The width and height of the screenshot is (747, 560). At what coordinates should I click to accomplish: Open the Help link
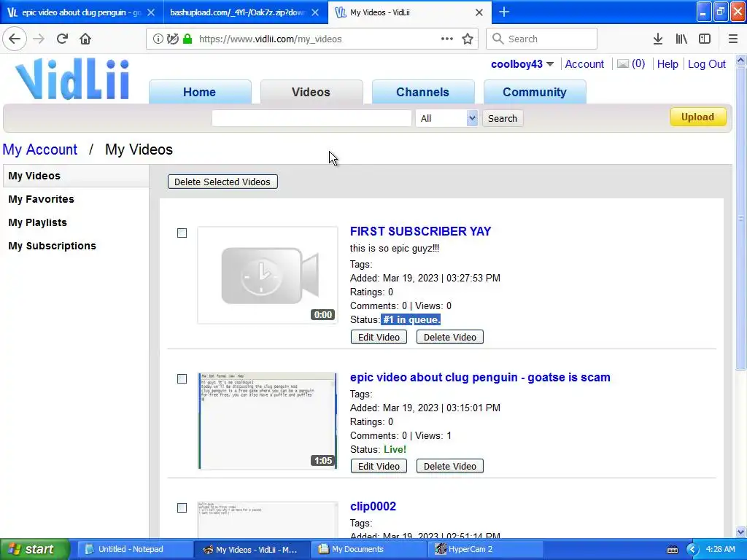[x=667, y=64]
